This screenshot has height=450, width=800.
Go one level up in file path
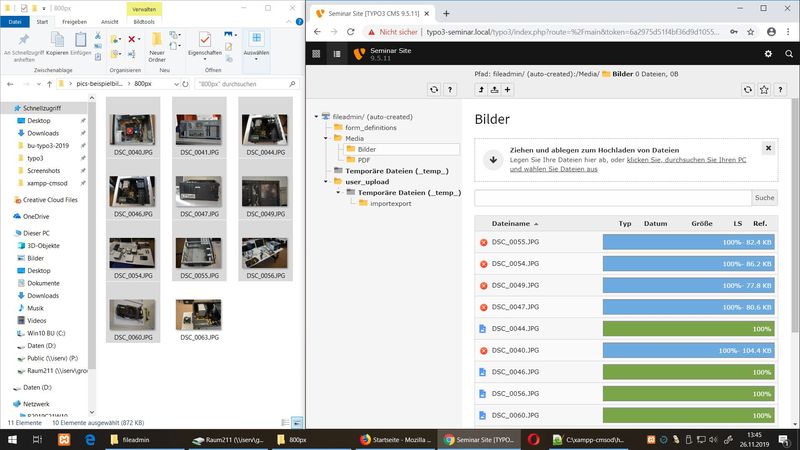click(482, 89)
